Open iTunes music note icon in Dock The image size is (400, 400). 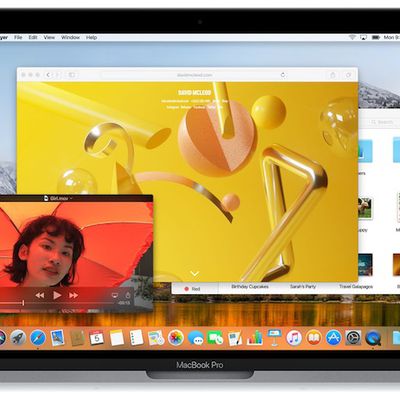pos(294,338)
